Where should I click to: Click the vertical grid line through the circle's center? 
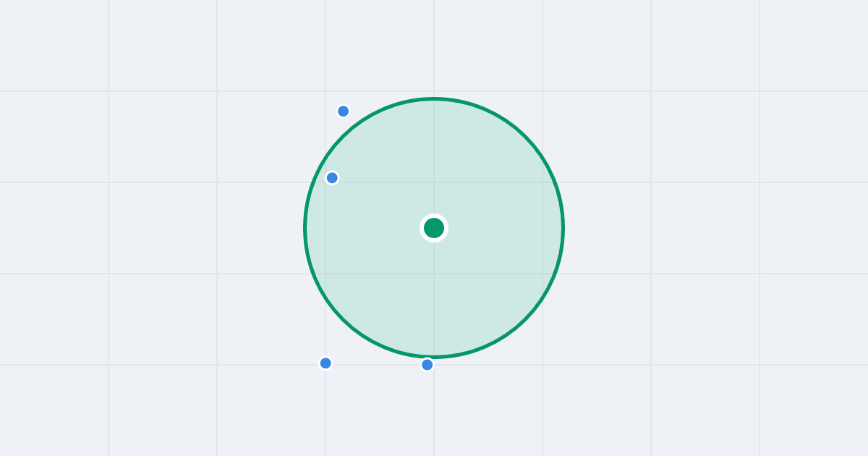click(x=434, y=413)
